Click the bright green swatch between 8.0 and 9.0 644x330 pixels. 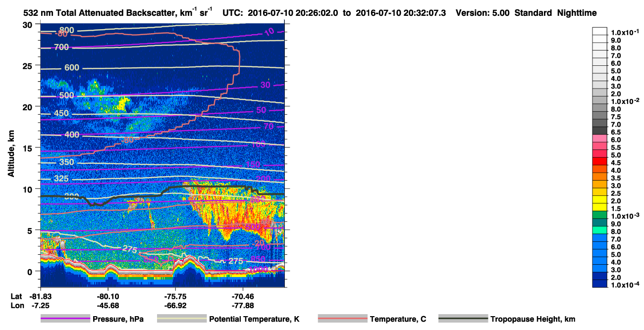[600, 230]
